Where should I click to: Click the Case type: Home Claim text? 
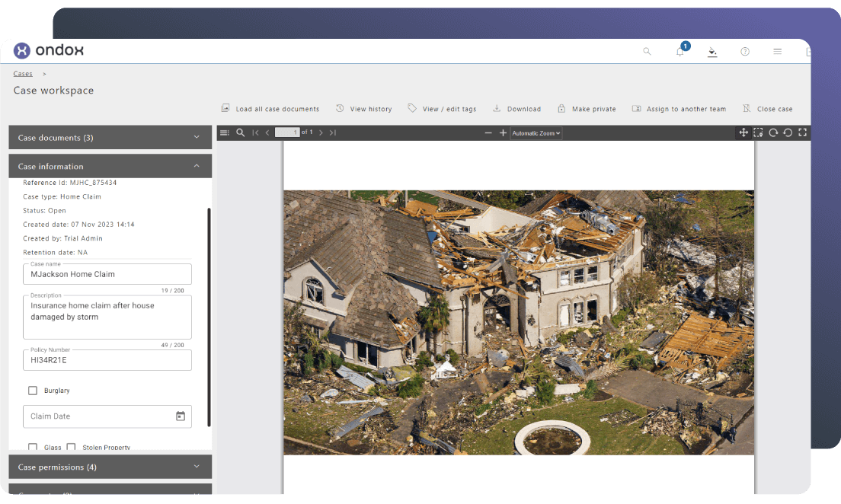pos(62,196)
